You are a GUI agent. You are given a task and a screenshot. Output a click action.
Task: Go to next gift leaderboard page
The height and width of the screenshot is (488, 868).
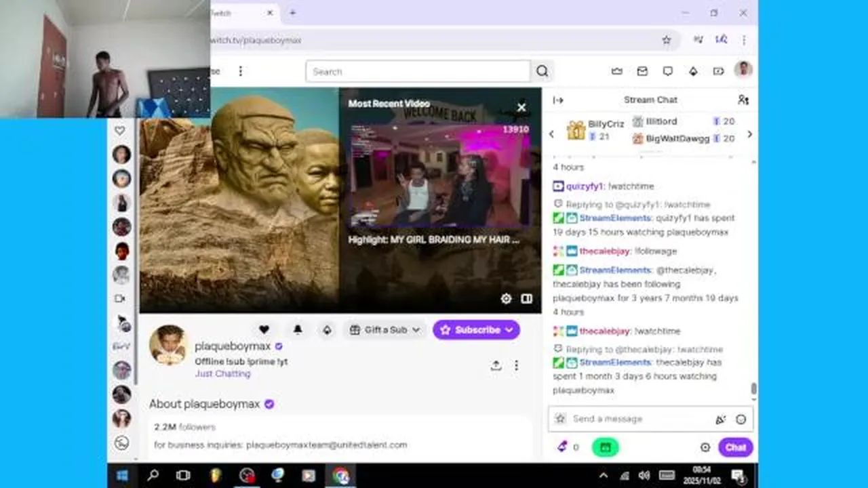point(749,134)
